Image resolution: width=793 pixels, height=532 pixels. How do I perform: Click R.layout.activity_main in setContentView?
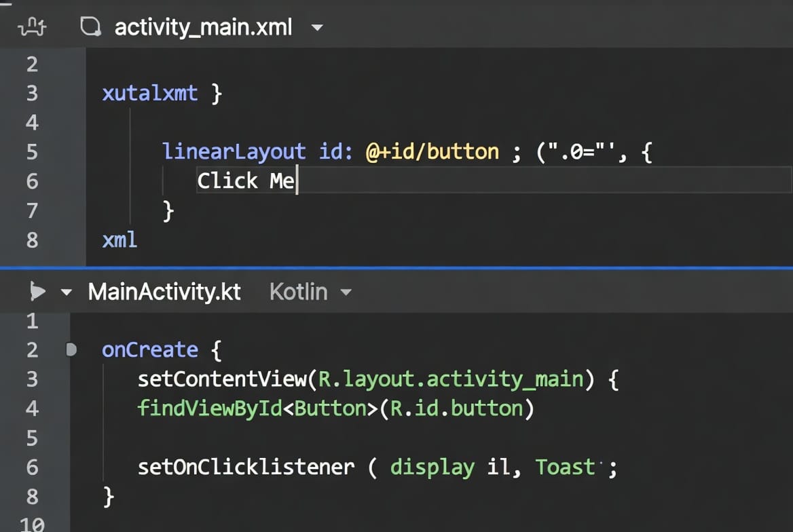451,379
